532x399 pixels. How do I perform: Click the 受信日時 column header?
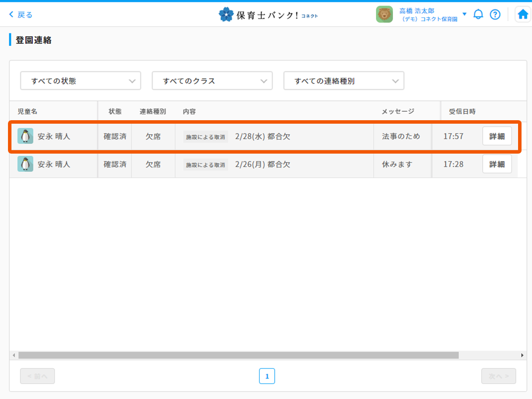(462, 111)
